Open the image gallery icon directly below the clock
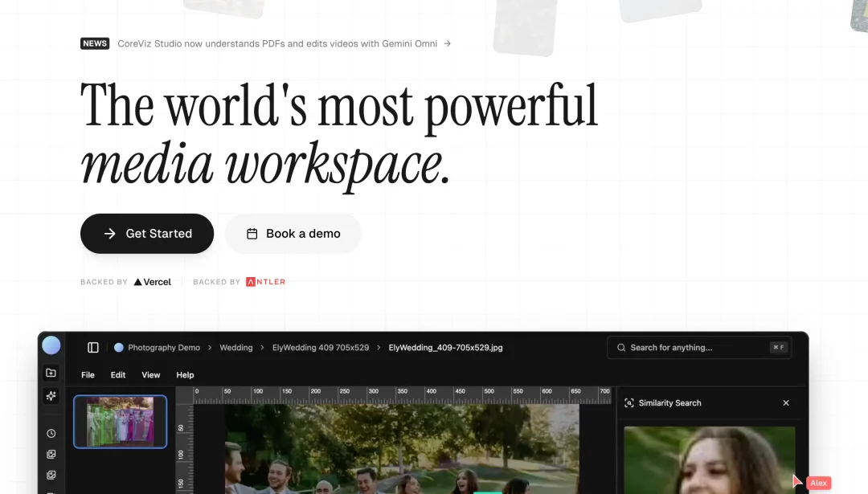The height and width of the screenshot is (494, 868). pos(51,454)
